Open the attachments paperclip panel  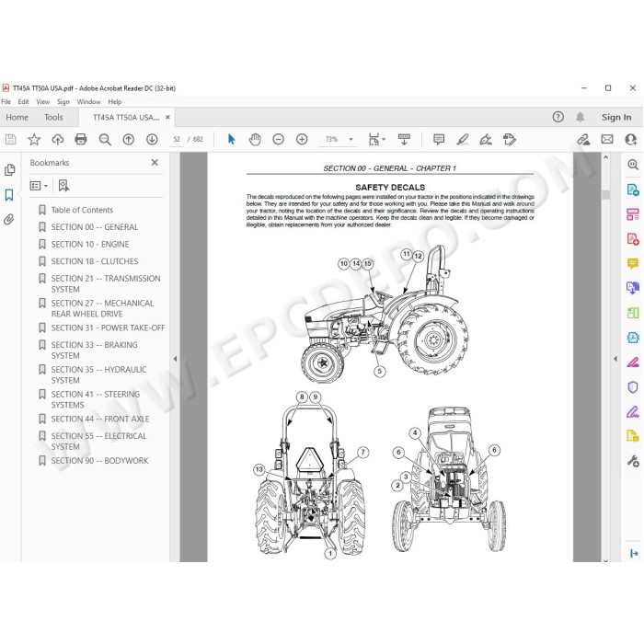tap(9, 220)
